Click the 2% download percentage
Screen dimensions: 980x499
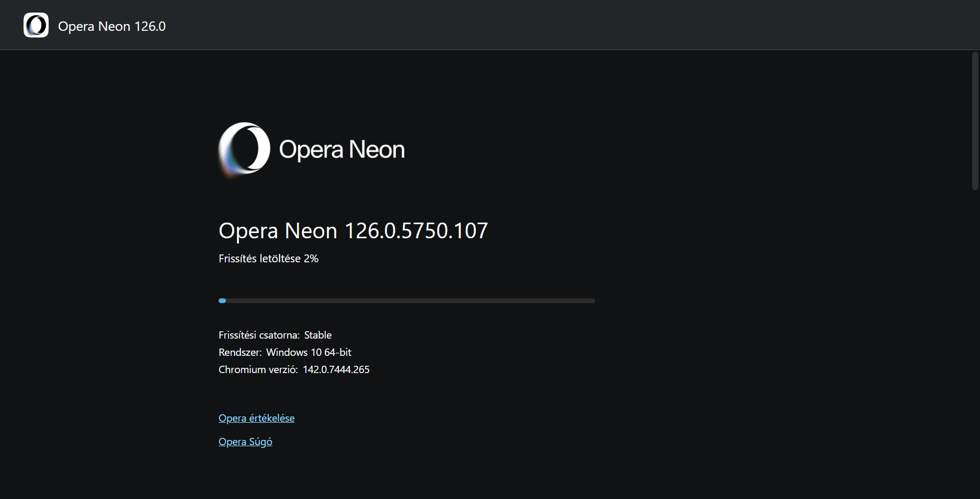coord(311,259)
